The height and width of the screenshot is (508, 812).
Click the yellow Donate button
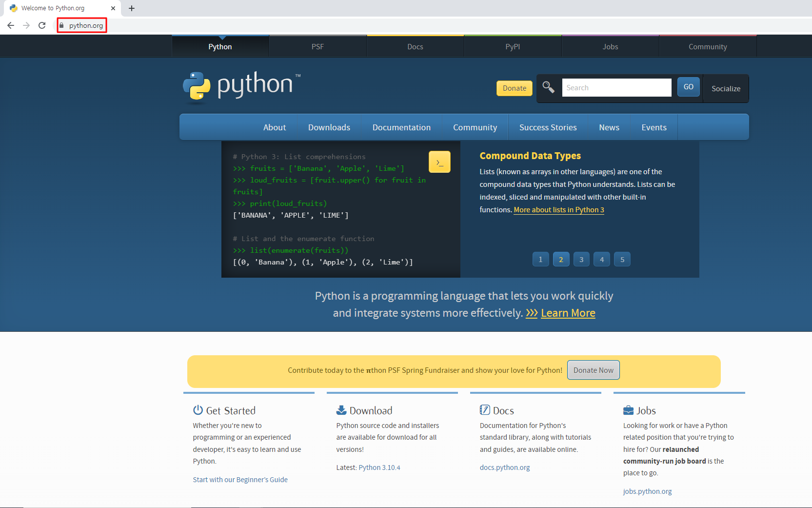[x=515, y=88]
